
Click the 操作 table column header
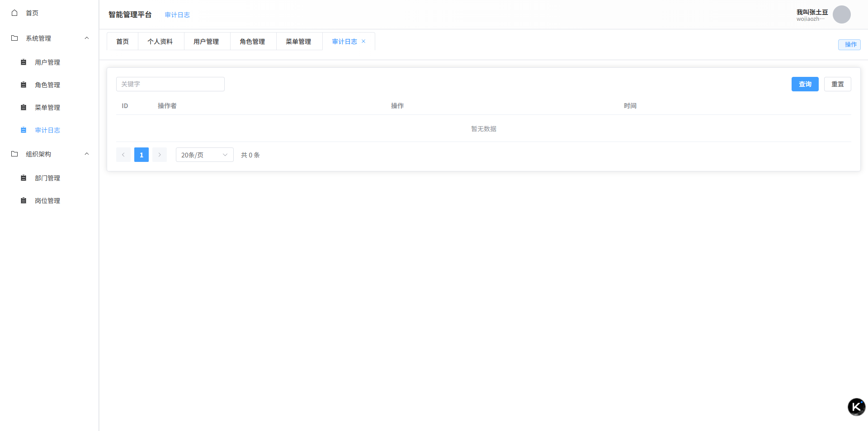[397, 106]
